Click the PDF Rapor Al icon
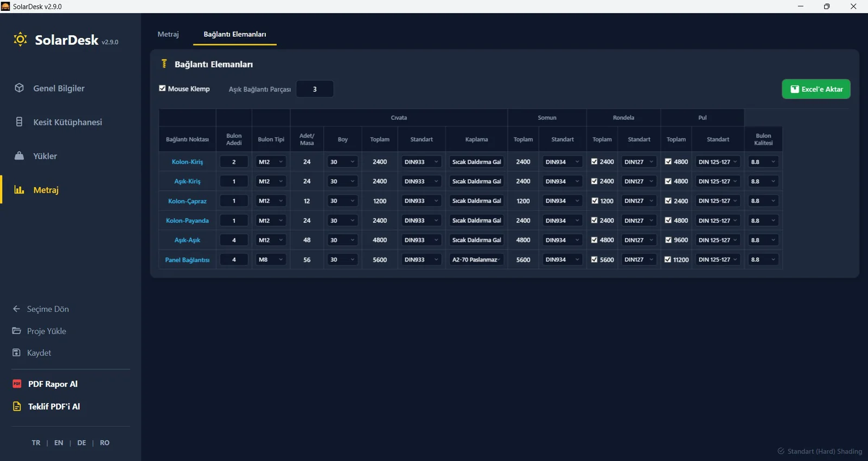Image resolution: width=868 pixels, height=461 pixels. [x=17, y=384]
